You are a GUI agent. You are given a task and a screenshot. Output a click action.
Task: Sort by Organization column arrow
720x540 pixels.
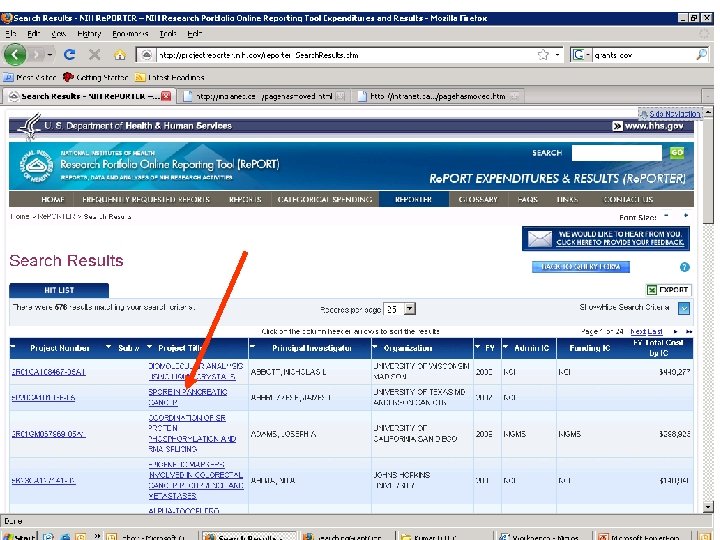point(375,347)
